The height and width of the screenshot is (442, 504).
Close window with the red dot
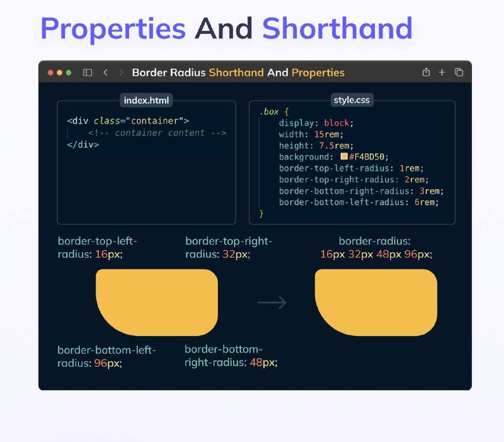pyautogui.click(x=51, y=73)
